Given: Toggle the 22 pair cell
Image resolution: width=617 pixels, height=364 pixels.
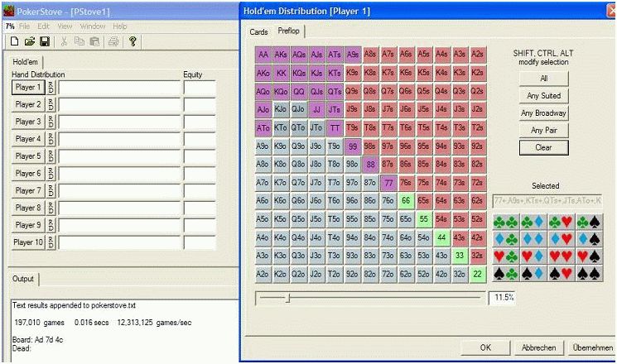Looking at the screenshot, I should point(477,274).
